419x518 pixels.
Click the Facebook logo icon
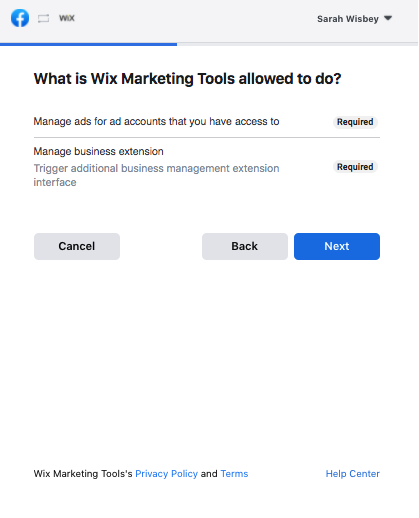[20, 18]
